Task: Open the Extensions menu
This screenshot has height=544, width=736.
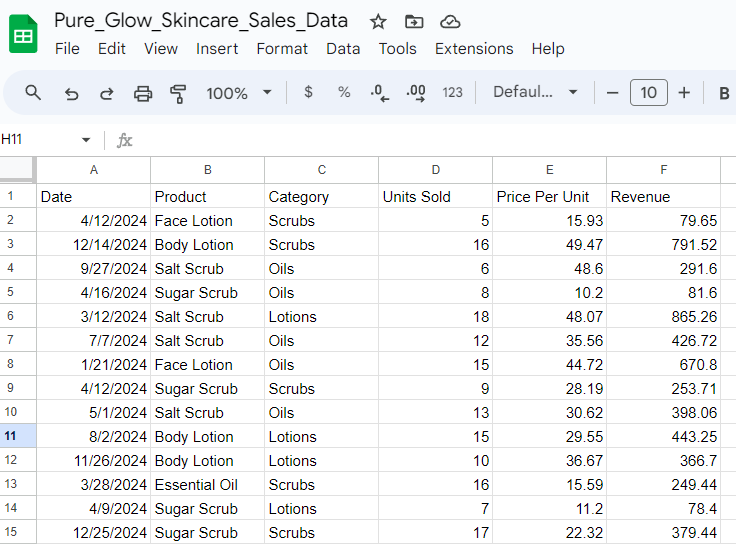Action: click(x=474, y=49)
